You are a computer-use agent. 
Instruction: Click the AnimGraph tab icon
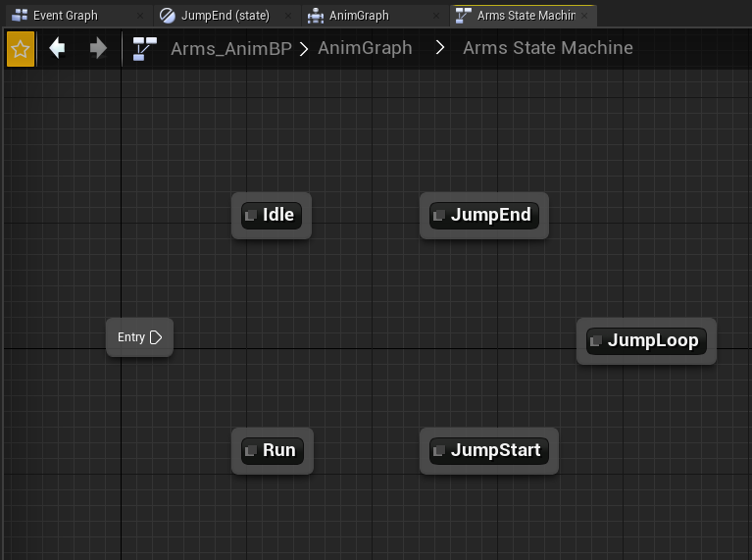(316, 16)
